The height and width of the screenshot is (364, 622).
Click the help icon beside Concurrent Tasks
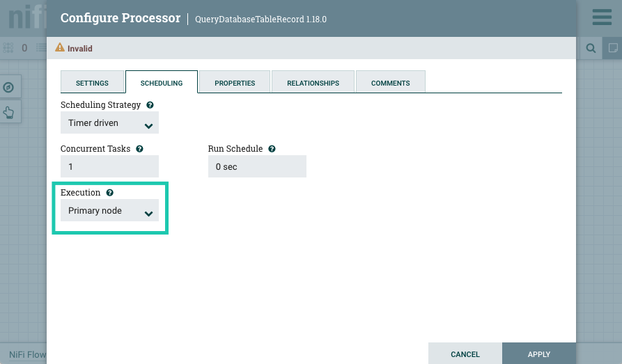point(139,149)
